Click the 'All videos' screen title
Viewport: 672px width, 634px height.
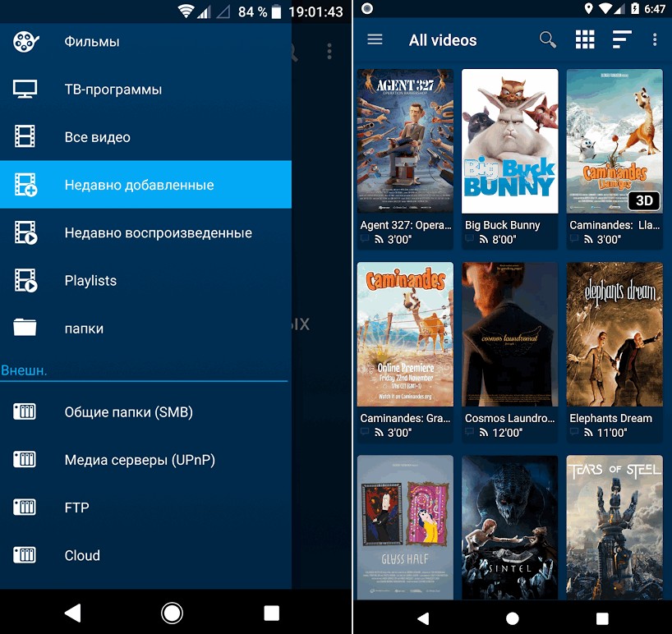click(x=443, y=40)
